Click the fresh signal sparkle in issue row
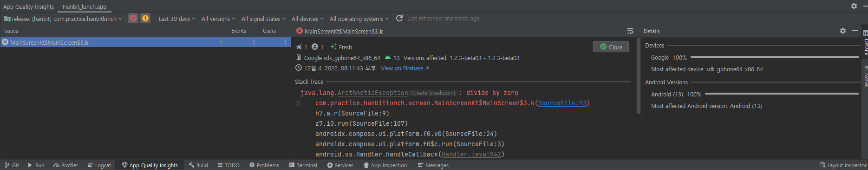 (x=222, y=42)
